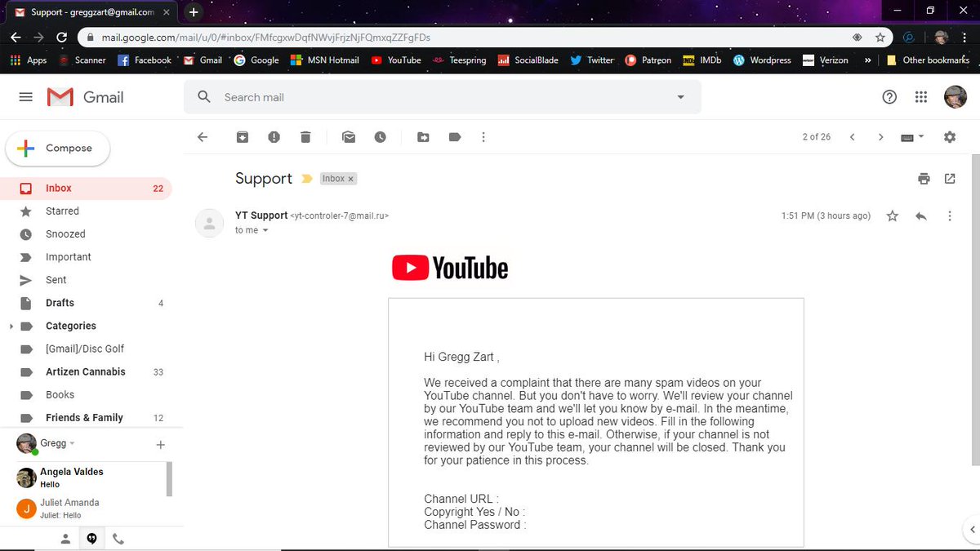Bookmark this page with the star icon
This screenshot has width=980, height=551.
880,37
